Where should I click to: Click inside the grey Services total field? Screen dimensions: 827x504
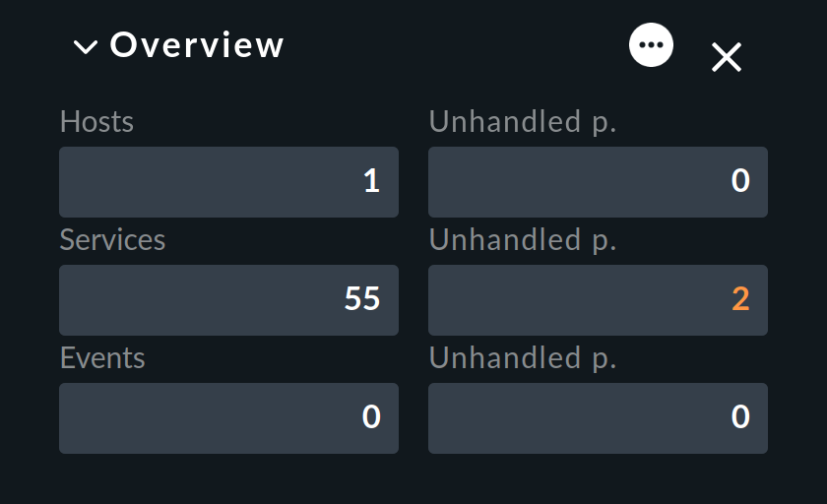click(228, 300)
